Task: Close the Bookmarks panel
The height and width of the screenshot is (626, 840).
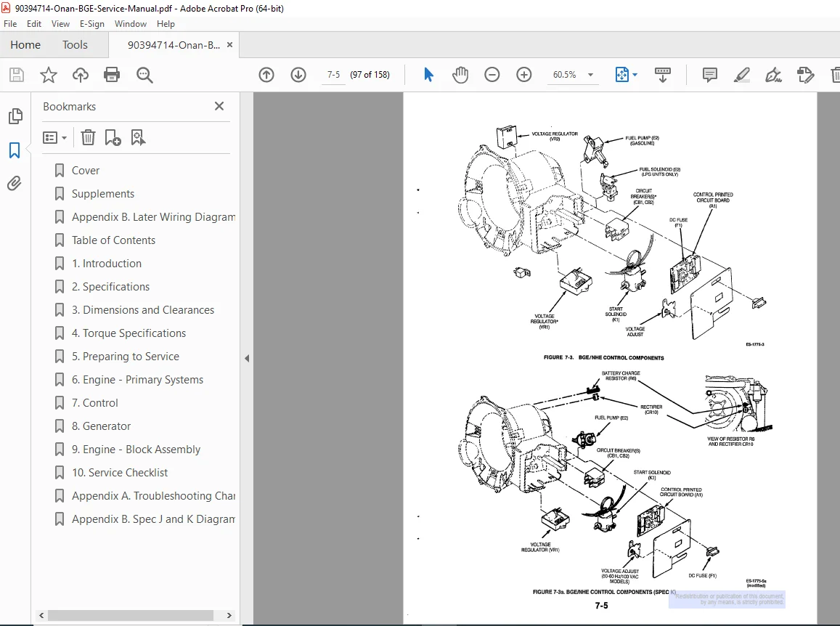Action: [x=219, y=106]
